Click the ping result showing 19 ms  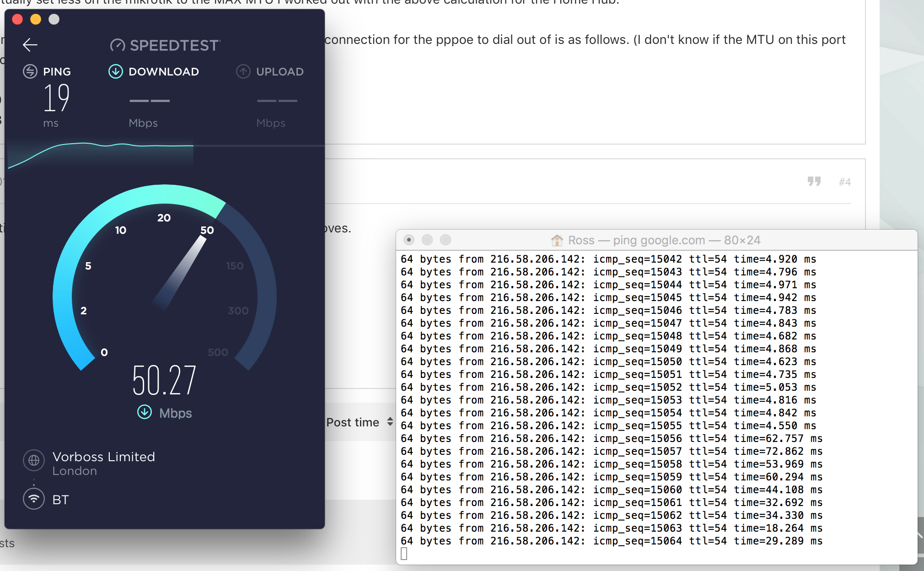56,98
